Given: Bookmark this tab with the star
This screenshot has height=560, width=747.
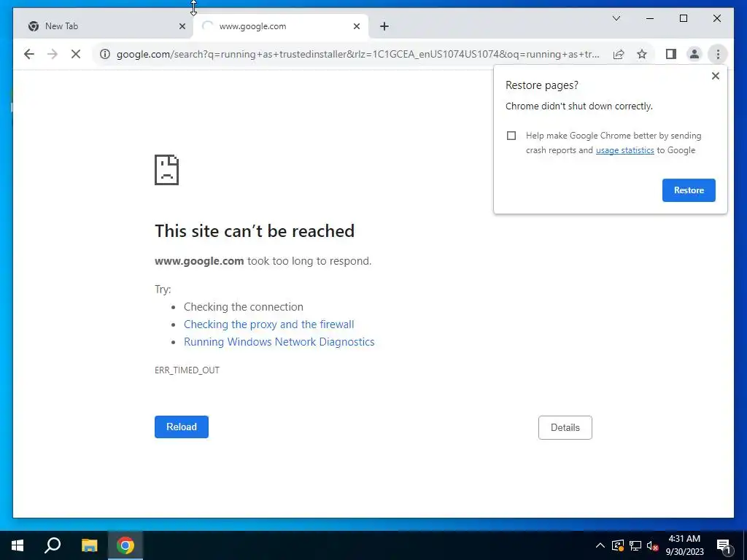Looking at the screenshot, I should coord(642,54).
